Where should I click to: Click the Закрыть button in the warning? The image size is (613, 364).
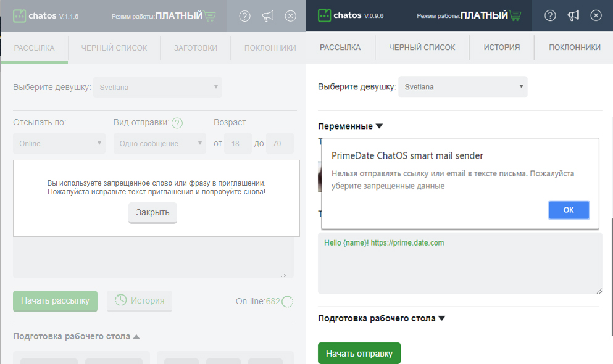point(152,212)
